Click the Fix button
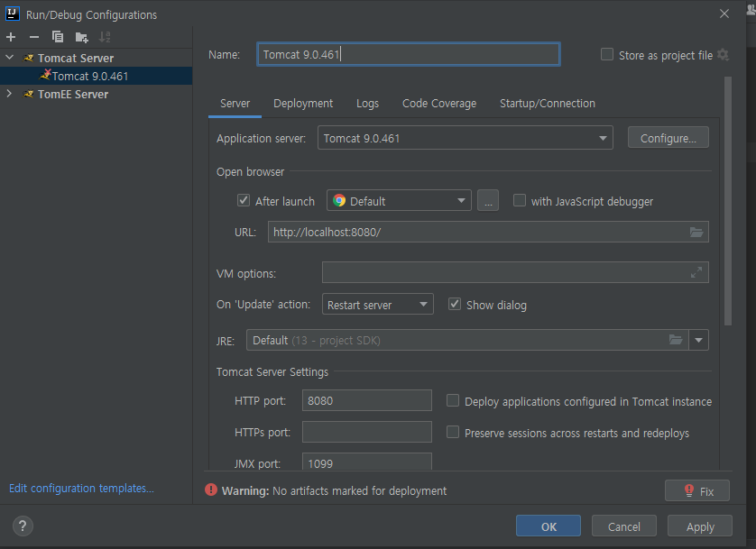 [697, 490]
